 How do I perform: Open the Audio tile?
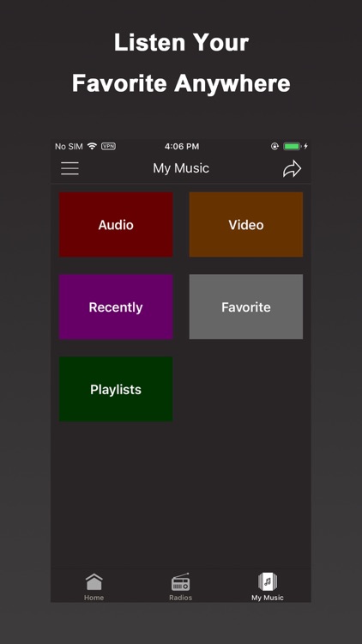click(x=116, y=225)
